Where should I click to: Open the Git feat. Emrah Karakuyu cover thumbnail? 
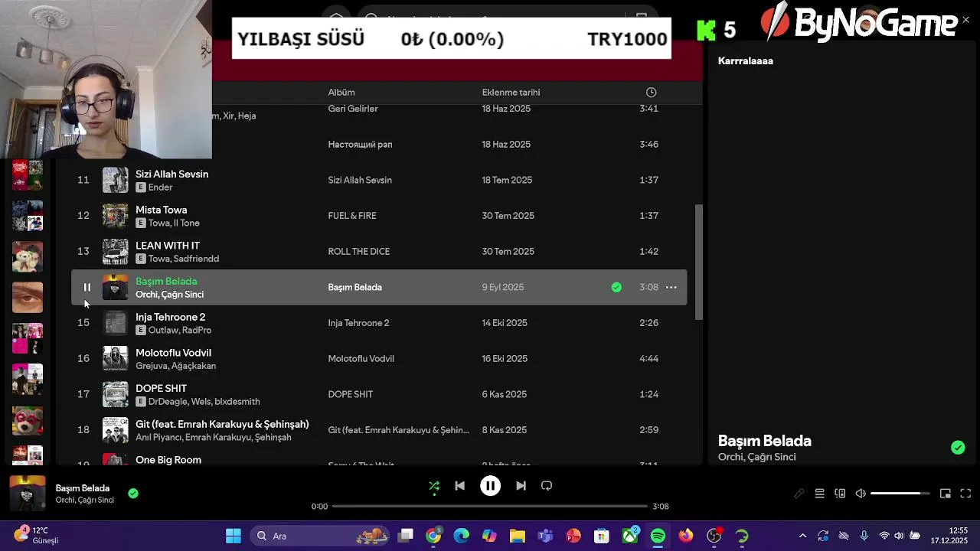pyautogui.click(x=116, y=430)
